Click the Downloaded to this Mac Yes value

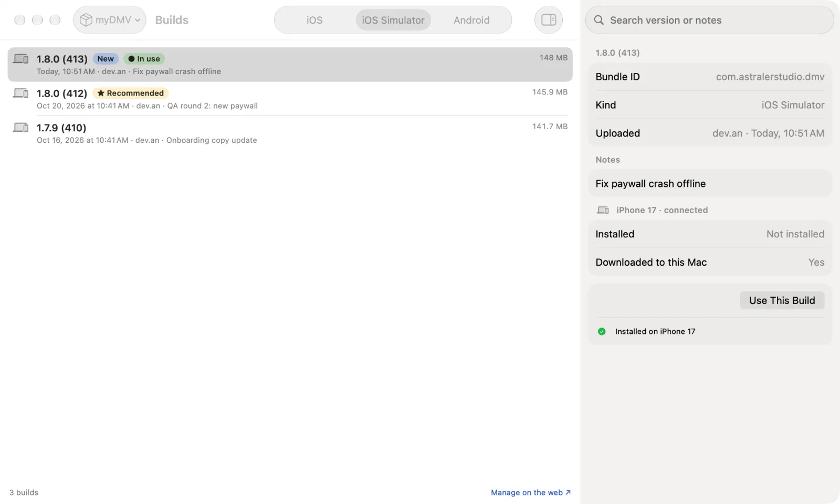pos(816,262)
